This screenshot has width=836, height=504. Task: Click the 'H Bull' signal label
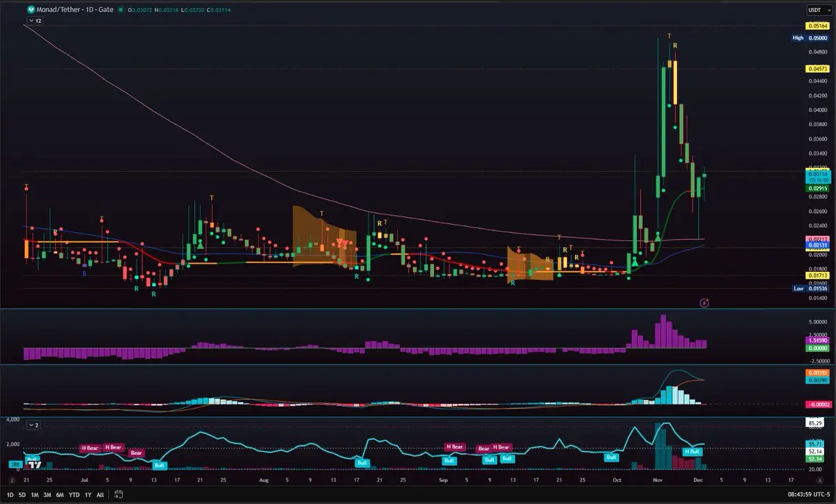click(x=692, y=451)
